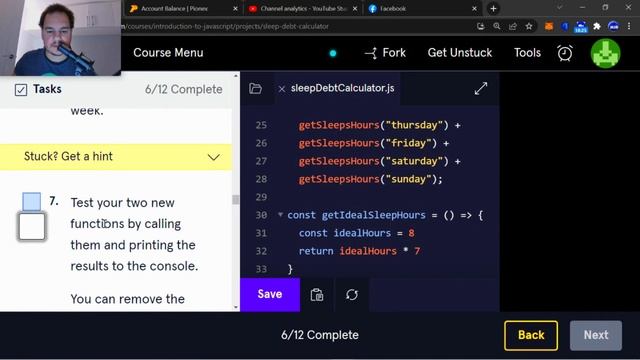Open the Course Menu
This screenshot has width=640, height=360.
[x=168, y=53]
